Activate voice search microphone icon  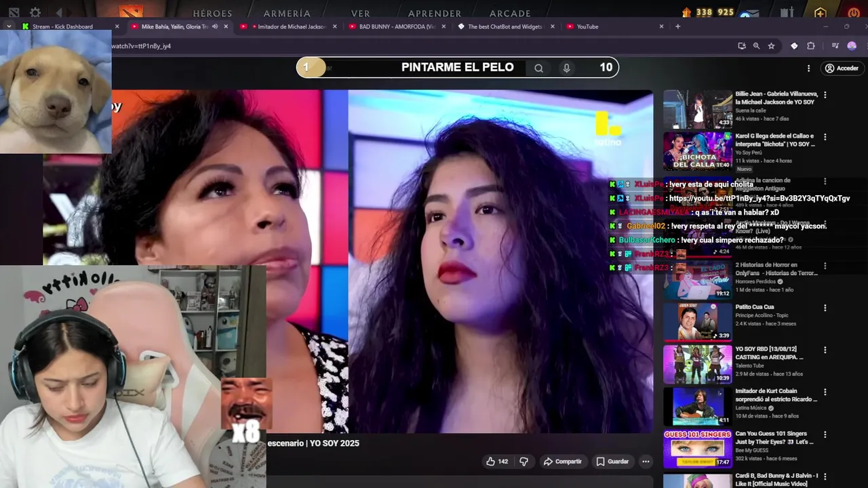click(x=566, y=68)
